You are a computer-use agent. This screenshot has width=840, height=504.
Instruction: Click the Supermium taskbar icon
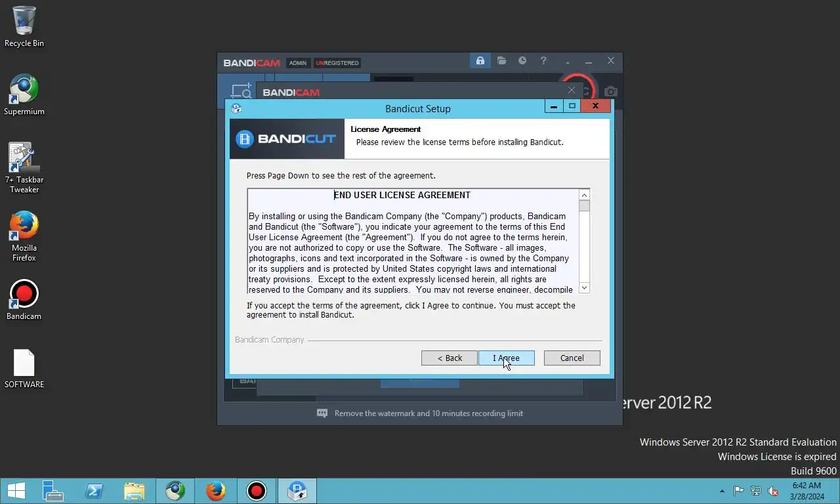(x=175, y=491)
